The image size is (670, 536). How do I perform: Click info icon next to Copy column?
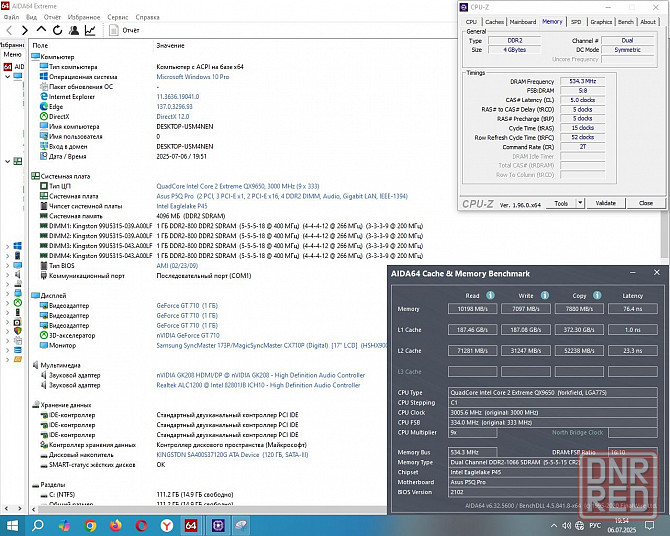(597, 295)
